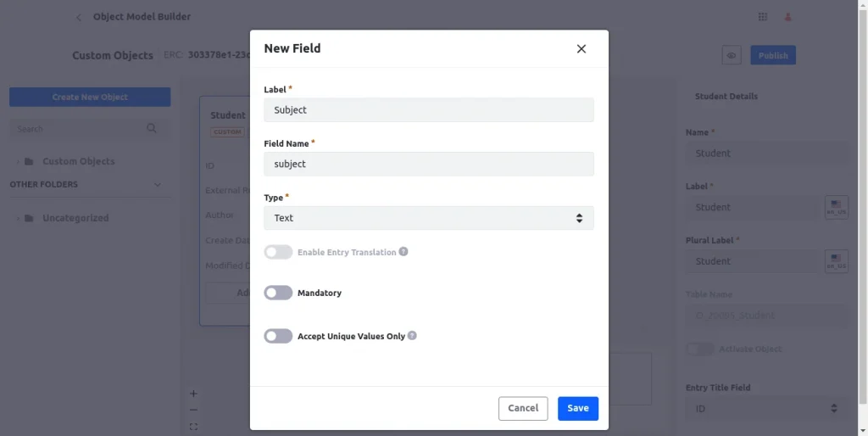
Task: Go back with Object Model Builder arrow
Action: point(79,17)
